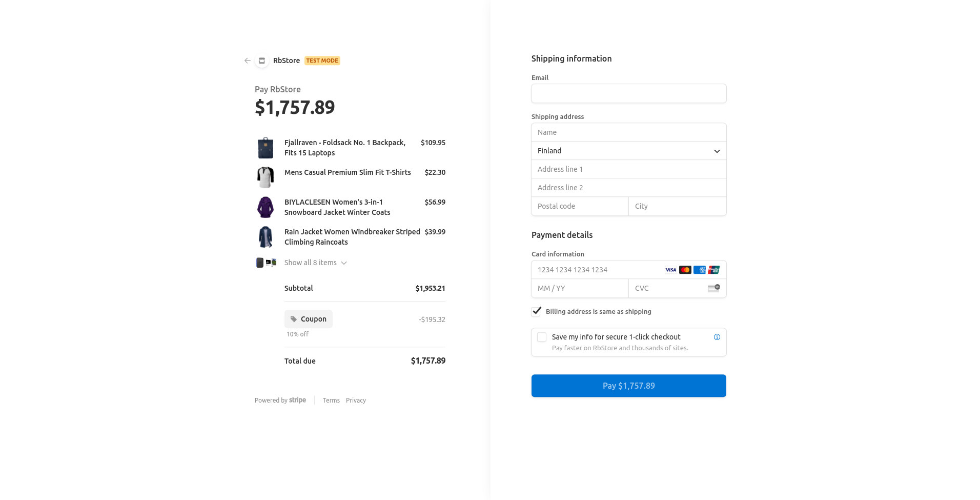Click the American Express icon
980x500 pixels.
[x=699, y=269]
